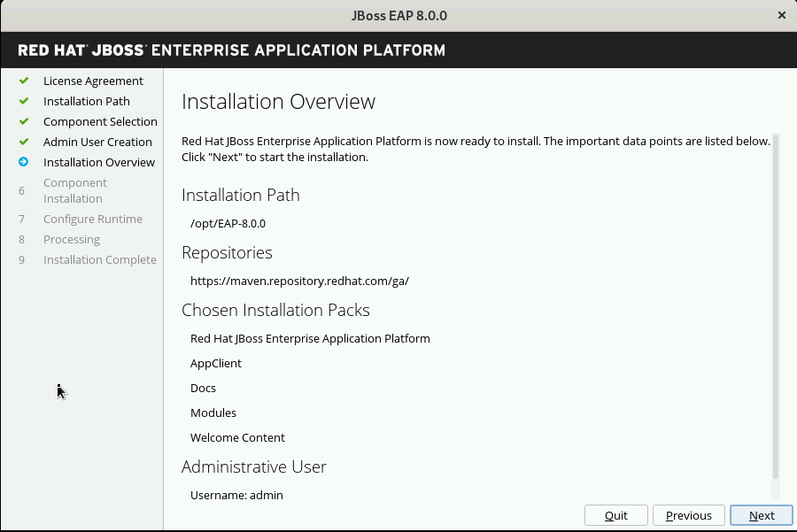Select the License Agreement step

93,81
